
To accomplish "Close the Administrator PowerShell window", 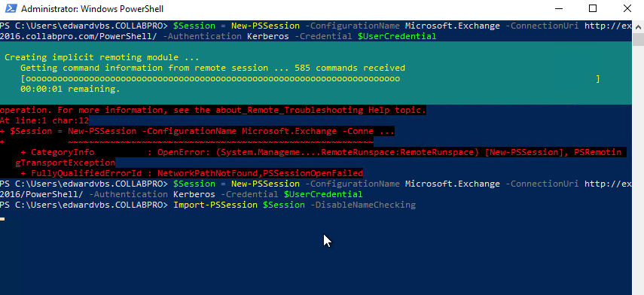I will (627, 8).
